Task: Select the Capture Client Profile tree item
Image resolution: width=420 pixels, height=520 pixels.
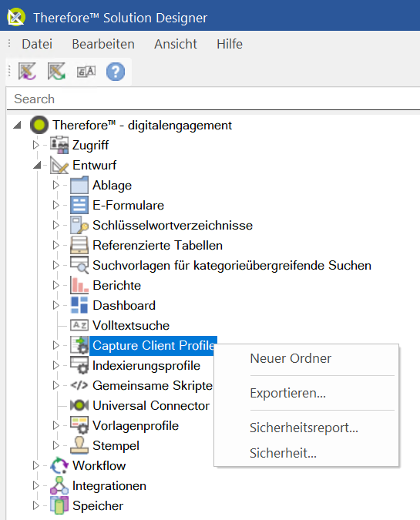Action: pyautogui.click(x=153, y=345)
